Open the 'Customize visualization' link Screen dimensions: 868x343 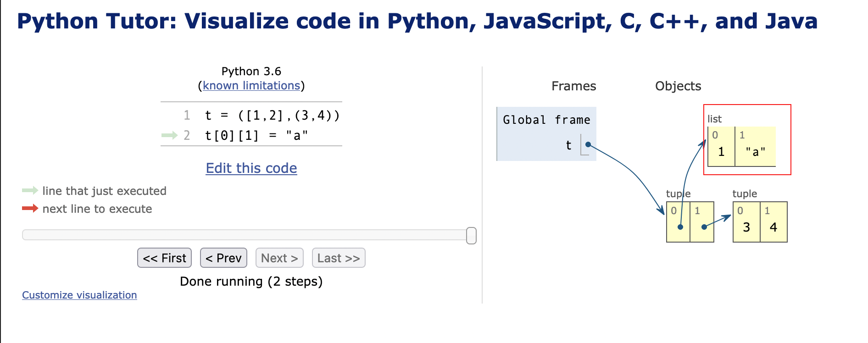click(x=79, y=295)
